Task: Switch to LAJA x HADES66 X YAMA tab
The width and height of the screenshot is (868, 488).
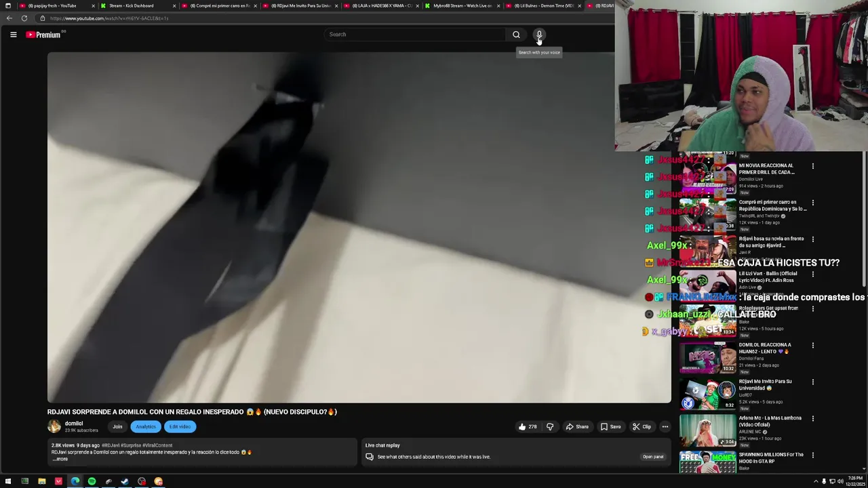Action: click(x=380, y=5)
